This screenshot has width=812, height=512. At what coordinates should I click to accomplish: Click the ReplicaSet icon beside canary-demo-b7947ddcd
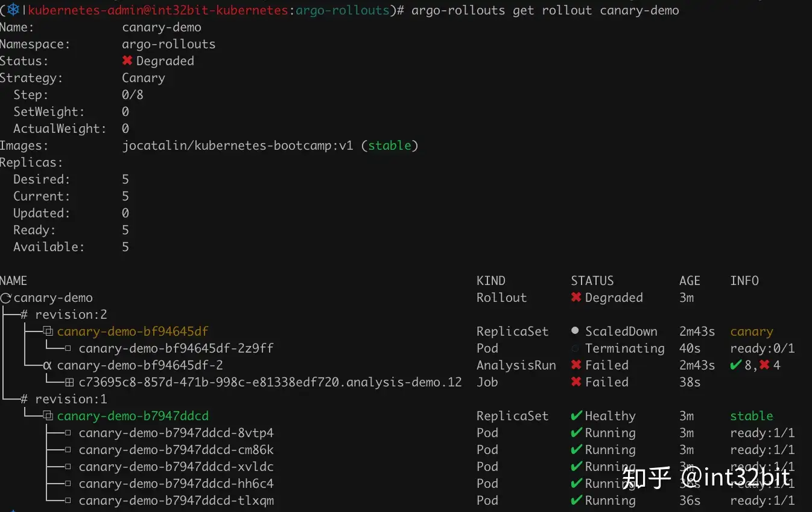click(48, 416)
